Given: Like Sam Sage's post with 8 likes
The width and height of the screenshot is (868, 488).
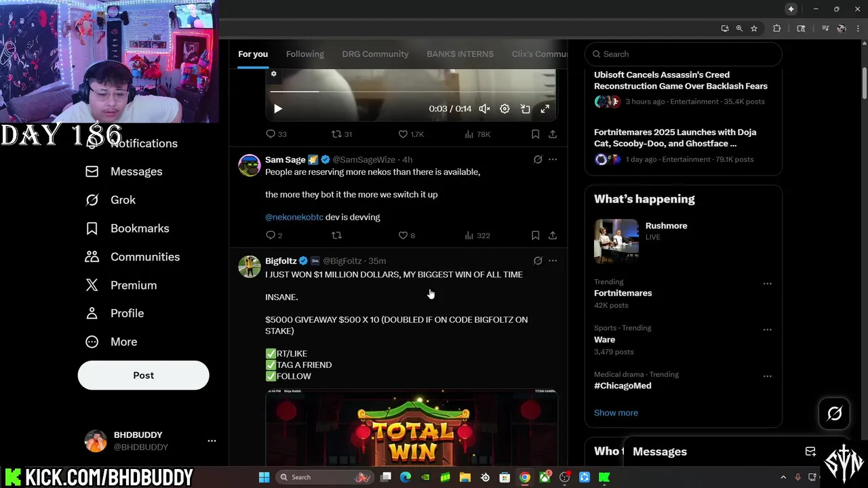Looking at the screenshot, I should pyautogui.click(x=406, y=235).
